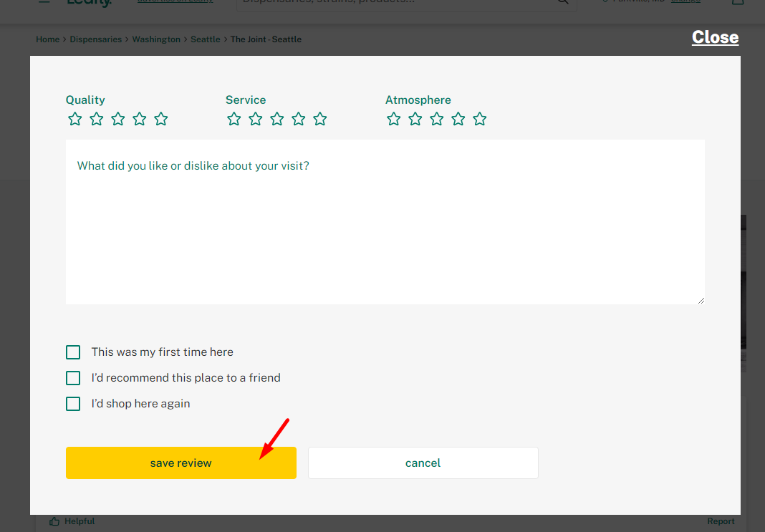Rate Quality two stars

pyautogui.click(x=97, y=119)
